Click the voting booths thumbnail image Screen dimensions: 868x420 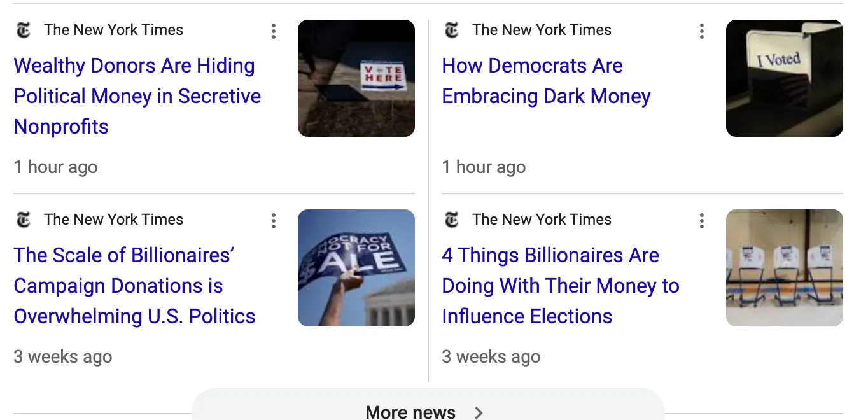[x=784, y=268]
